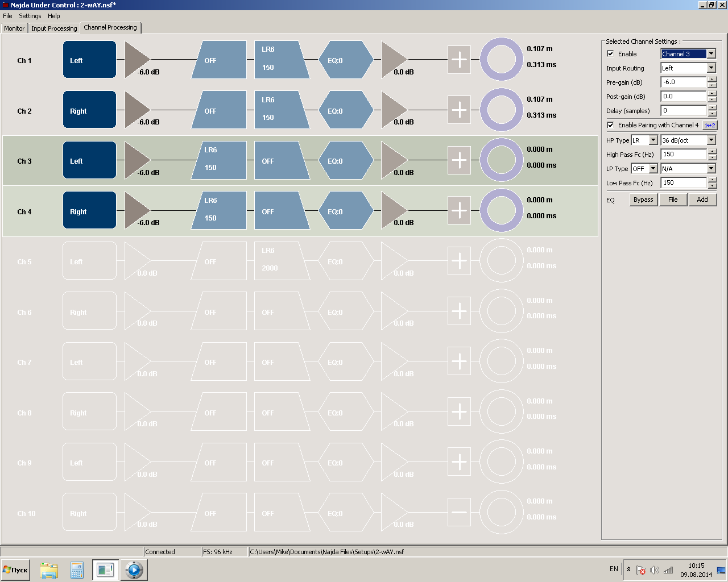Viewport: 728px width, 582px height.
Task: Toggle Enable Pairing with Channel 4 checkbox
Action: point(610,125)
